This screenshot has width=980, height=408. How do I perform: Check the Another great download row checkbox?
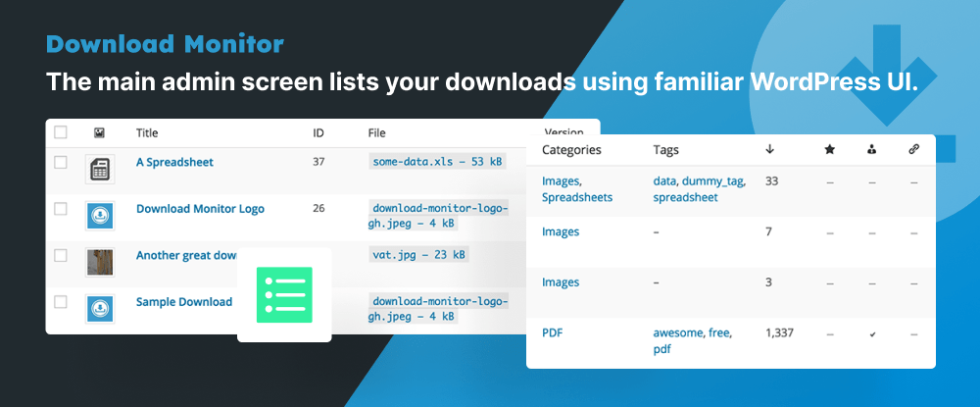click(60, 255)
